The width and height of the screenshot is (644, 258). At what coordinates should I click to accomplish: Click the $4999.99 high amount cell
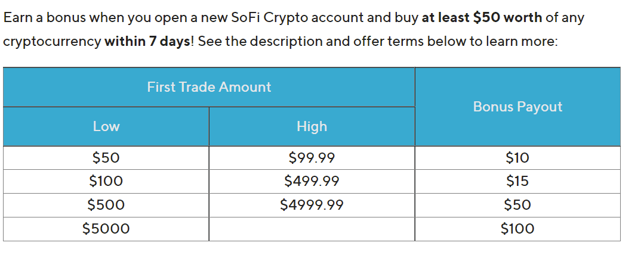click(312, 205)
